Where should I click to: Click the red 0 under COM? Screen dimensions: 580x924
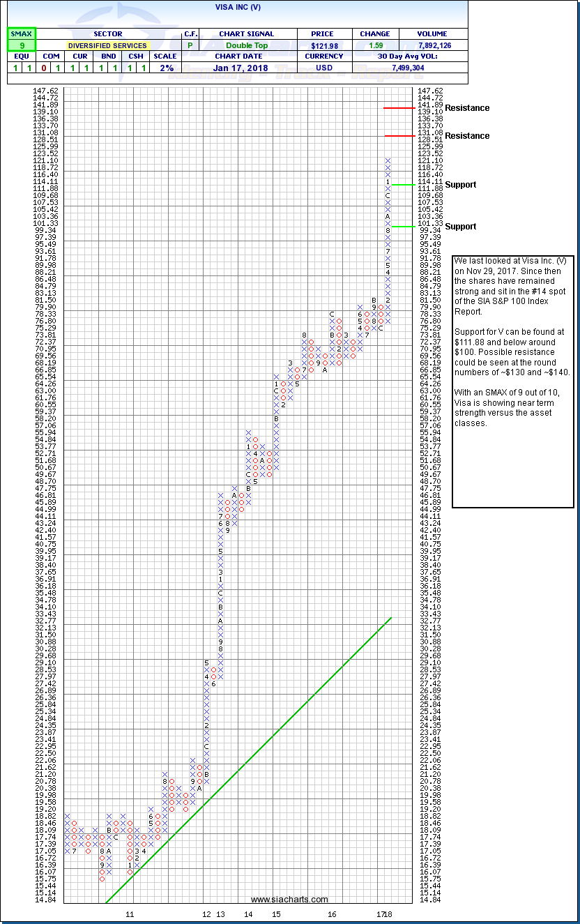pyautogui.click(x=64, y=68)
